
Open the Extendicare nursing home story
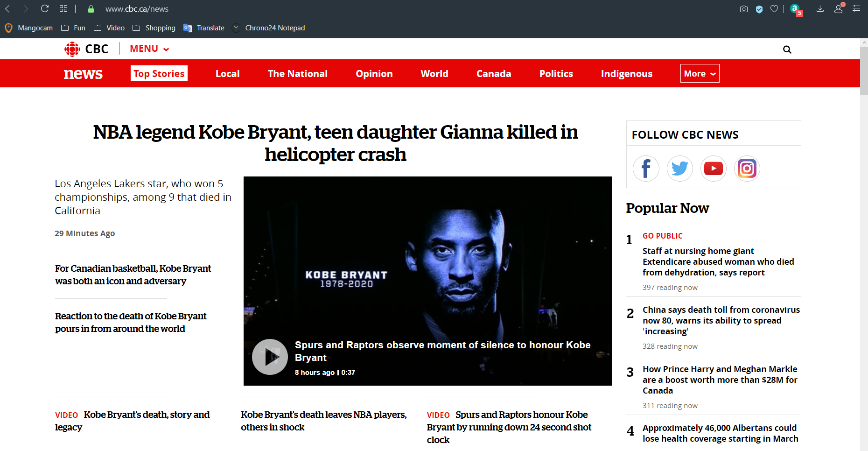718,262
